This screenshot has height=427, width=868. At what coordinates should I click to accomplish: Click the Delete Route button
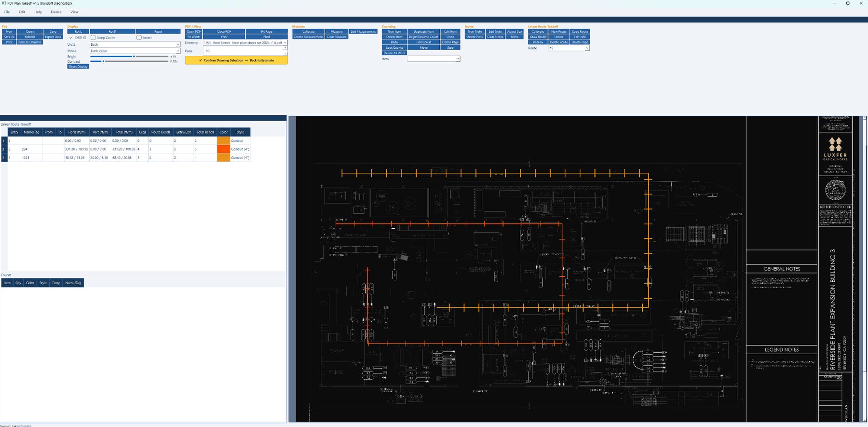559,42
